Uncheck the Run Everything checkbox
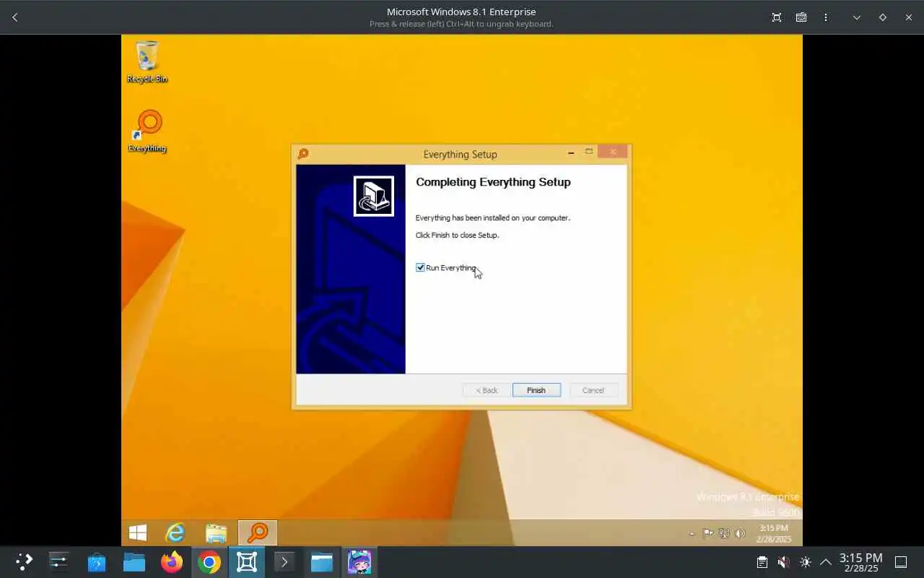924x578 pixels. [x=420, y=267]
